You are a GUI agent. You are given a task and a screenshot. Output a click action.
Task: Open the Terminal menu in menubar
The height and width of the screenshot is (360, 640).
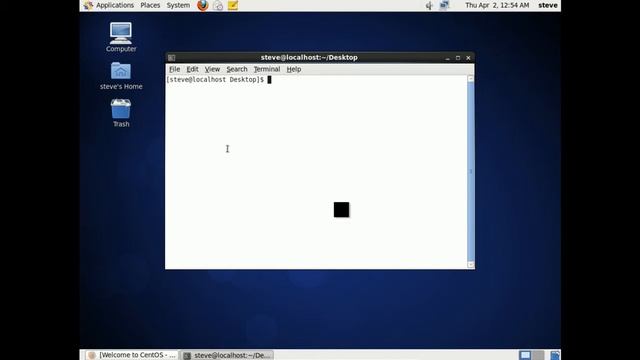pyautogui.click(x=267, y=69)
